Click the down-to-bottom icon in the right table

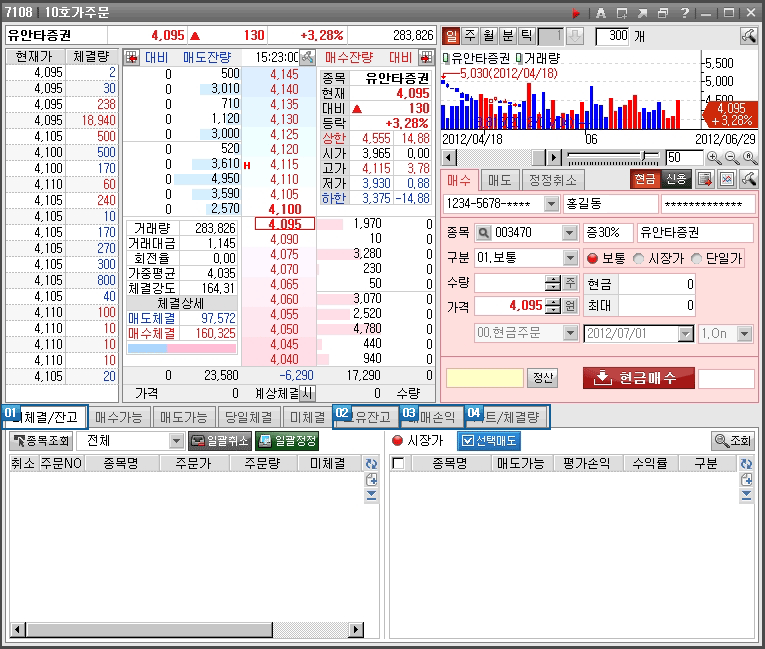746,496
